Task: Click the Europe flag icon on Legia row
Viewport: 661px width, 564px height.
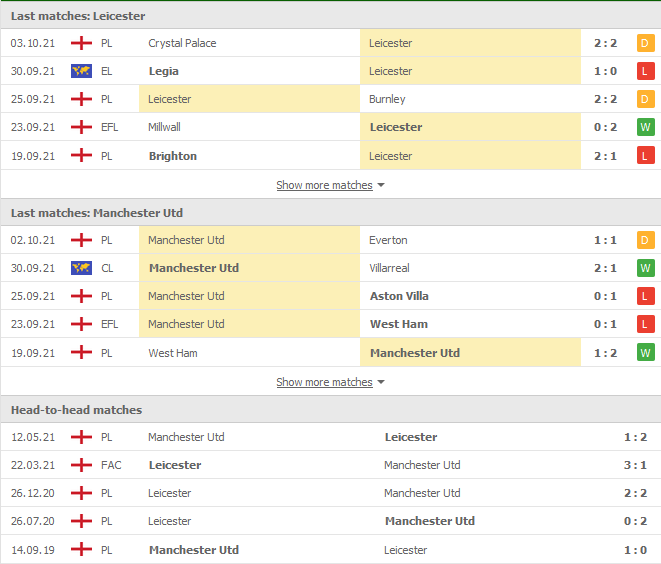Action: click(x=81, y=71)
